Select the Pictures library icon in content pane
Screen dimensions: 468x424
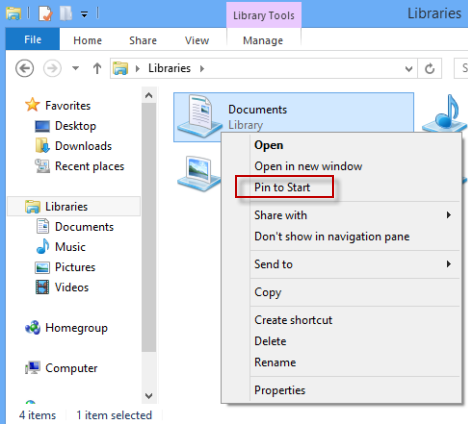tap(199, 174)
